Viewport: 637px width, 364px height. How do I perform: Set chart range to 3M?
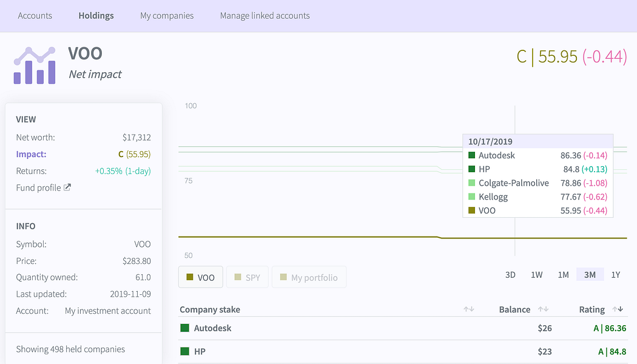tap(590, 275)
